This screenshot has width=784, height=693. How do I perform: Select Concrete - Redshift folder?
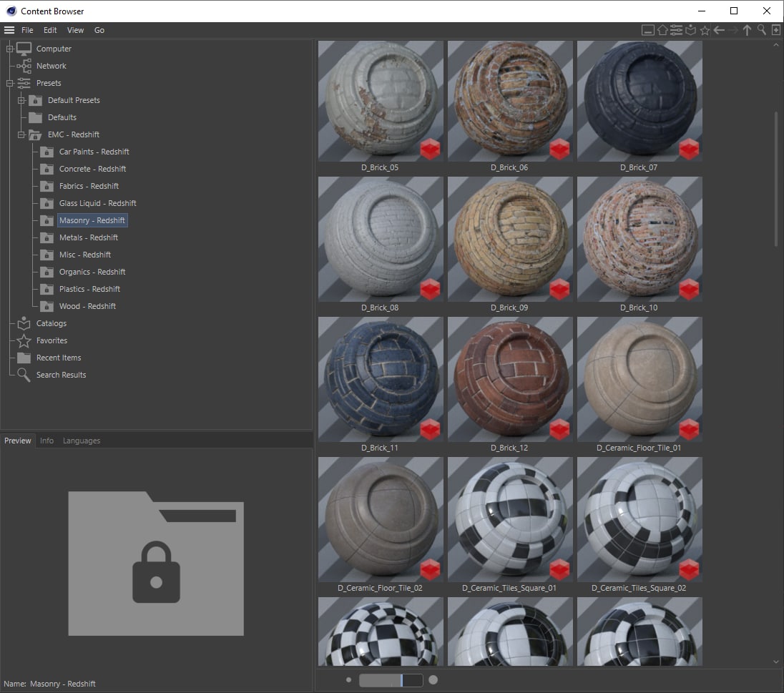92,169
